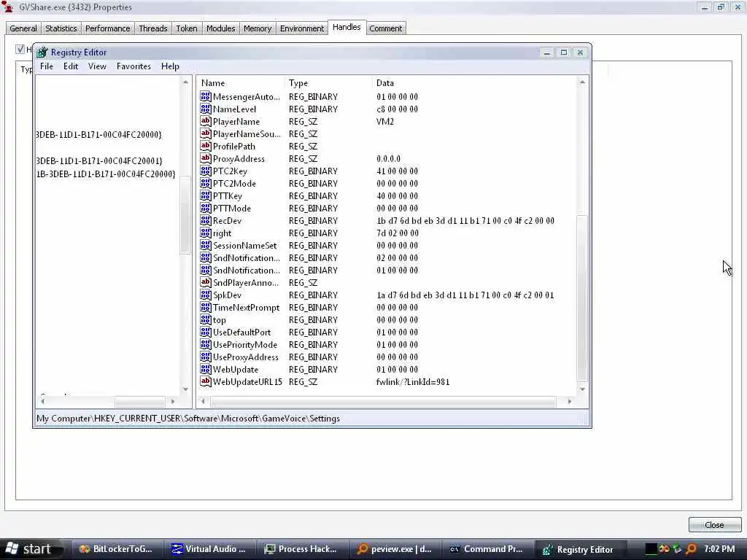Select the TimeNextPrompt binary icon
This screenshot has width=747, height=560.
point(205,307)
